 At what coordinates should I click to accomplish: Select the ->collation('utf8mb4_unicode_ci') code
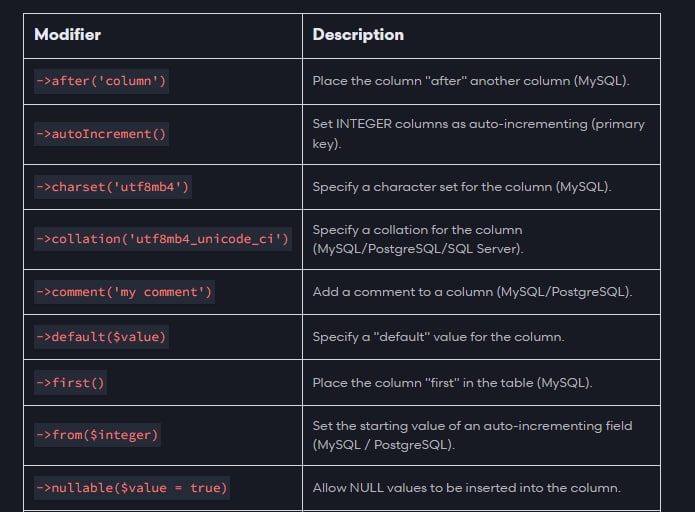click(163, 239)
